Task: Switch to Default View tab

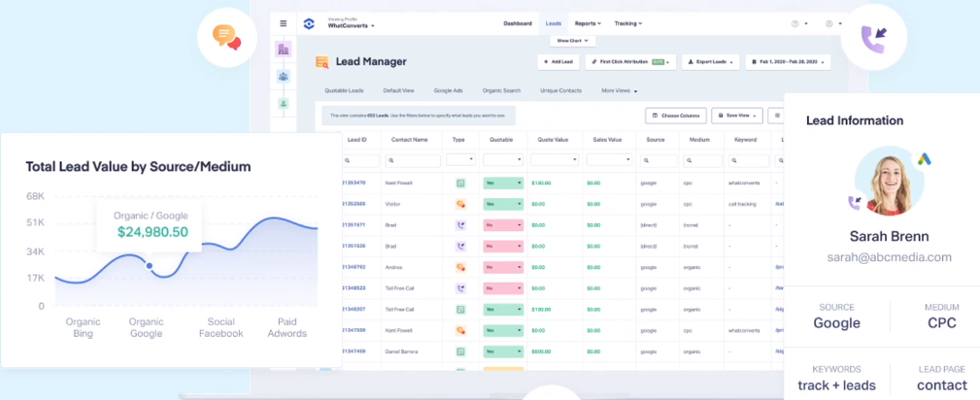Action: click(399, 90)
